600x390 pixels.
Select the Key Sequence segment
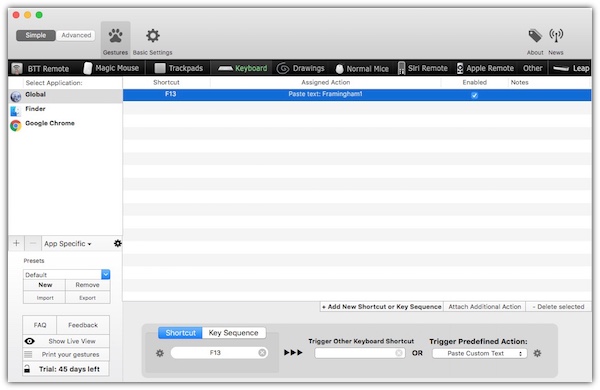(x=233, y=333)
